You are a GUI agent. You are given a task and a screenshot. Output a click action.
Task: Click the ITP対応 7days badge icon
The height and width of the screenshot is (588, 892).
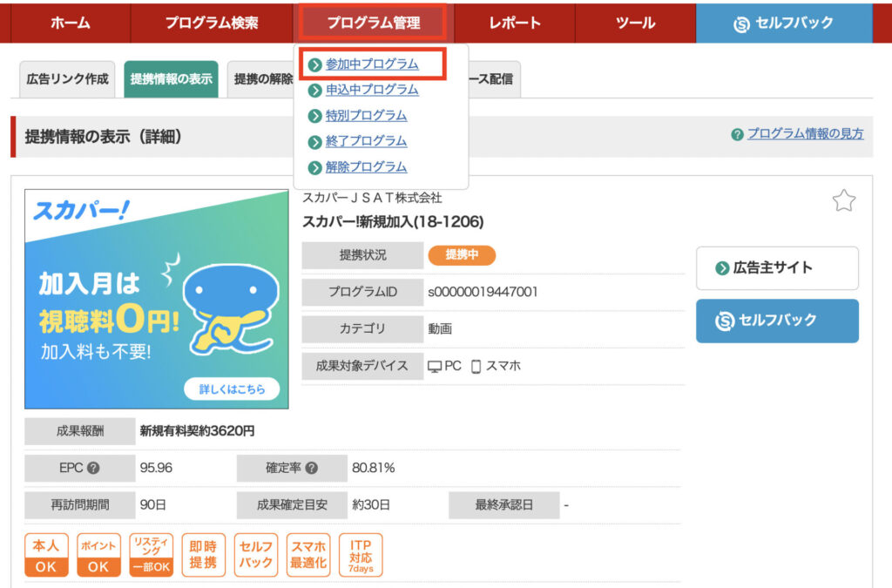(x=361, y=555)
